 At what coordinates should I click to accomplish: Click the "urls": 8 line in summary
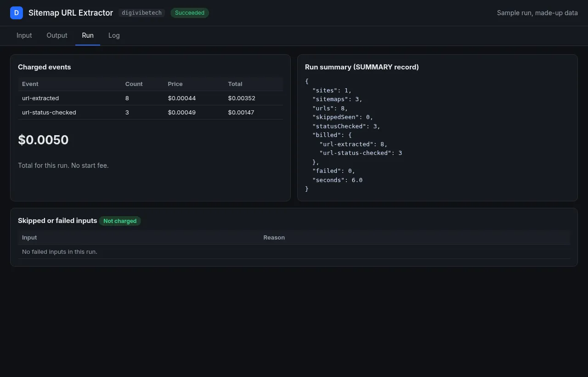point(330,108)
